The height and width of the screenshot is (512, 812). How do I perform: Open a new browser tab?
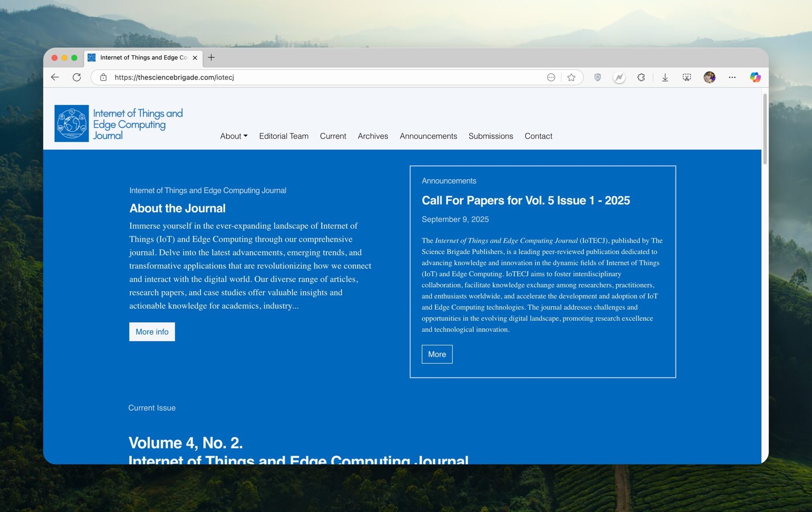211,57
